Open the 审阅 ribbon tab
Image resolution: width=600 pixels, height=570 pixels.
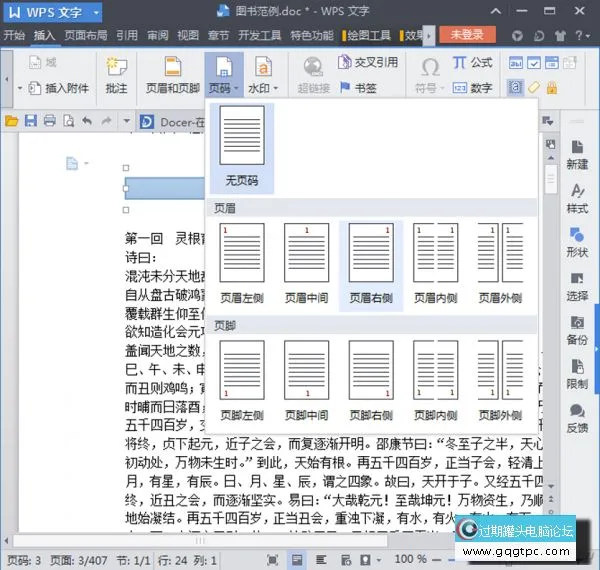pyautogui.click(x=158, y=35)
